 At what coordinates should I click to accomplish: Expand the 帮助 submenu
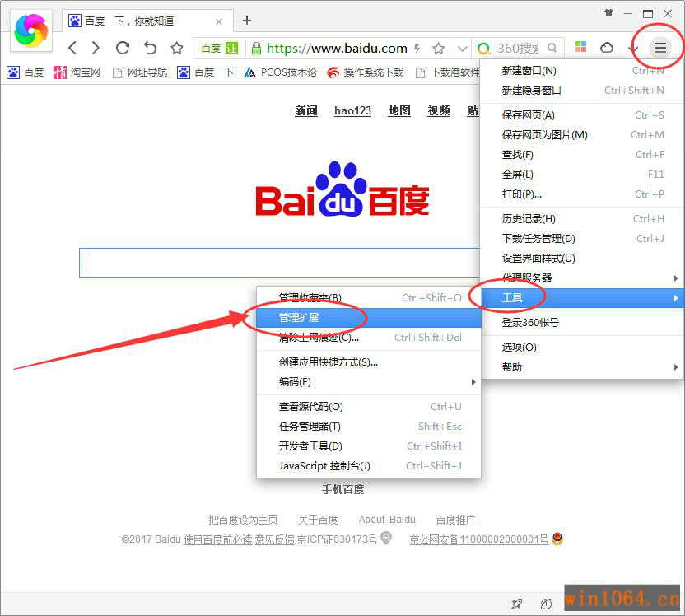point(582,367)
